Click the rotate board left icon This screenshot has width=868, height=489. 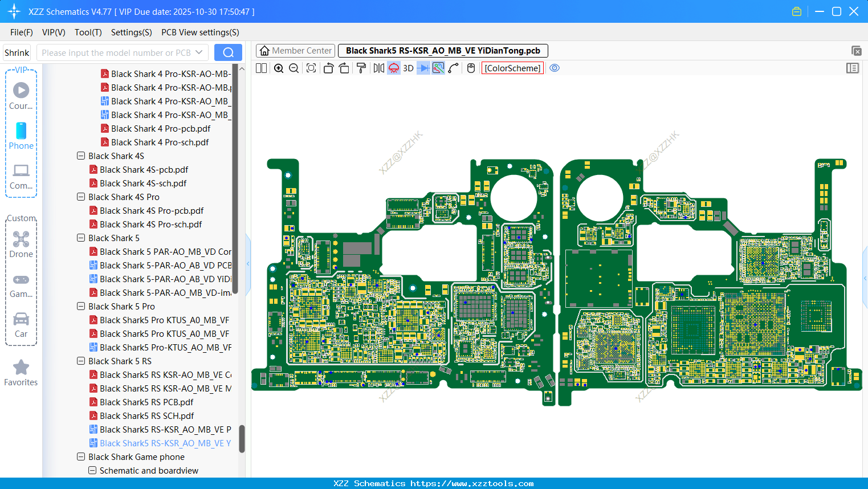point(328,68)
